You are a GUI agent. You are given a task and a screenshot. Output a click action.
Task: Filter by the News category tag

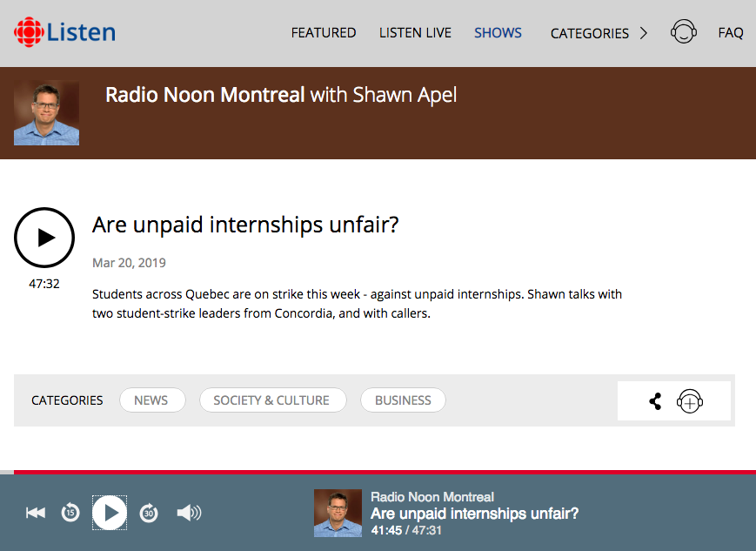152,400
